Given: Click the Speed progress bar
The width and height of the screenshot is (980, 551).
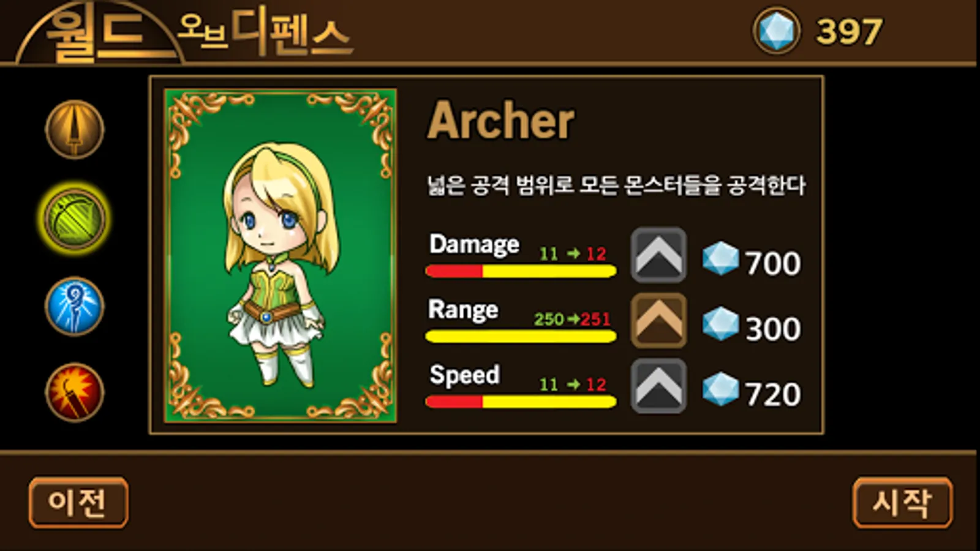Looking at the screenshot, I should pos(521,402).
